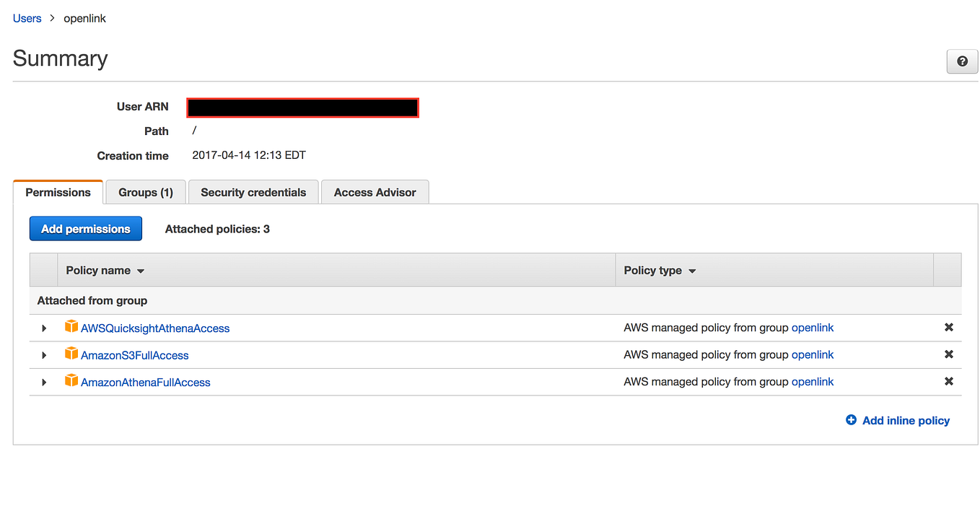Expand AmazonAthenaFullAccess policy details
Viewport: 980px width, 519px height.
(x=43, y=381)
